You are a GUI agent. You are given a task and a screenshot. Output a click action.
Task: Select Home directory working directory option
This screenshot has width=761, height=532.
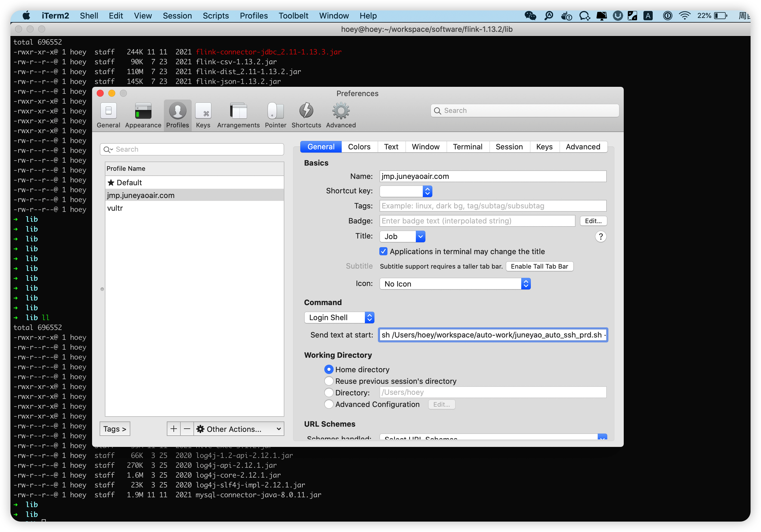(x=329, y=369)
